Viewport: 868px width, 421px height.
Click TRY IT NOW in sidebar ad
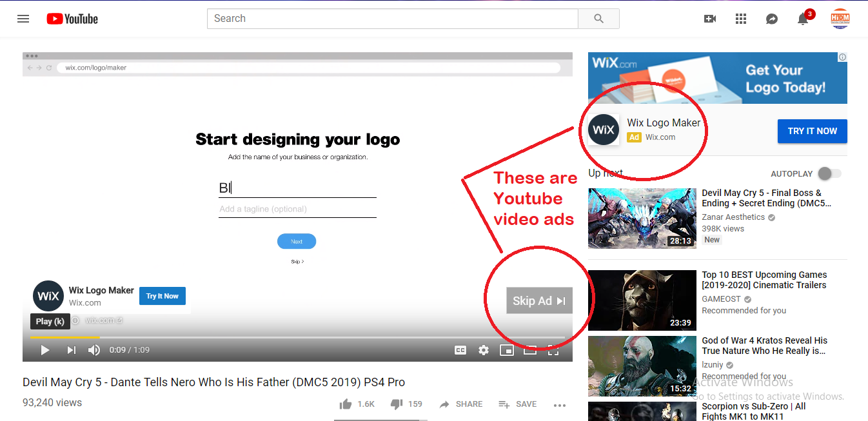(x=813, y=131)
